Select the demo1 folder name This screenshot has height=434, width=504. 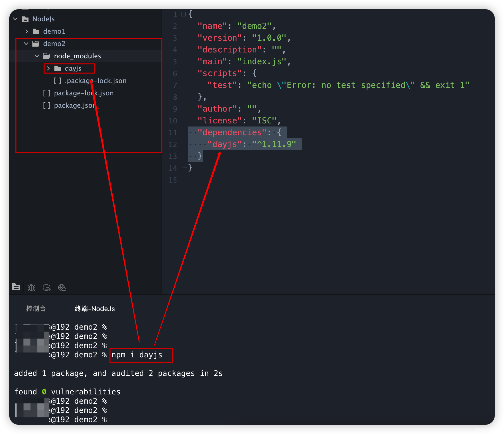(54, 31)
